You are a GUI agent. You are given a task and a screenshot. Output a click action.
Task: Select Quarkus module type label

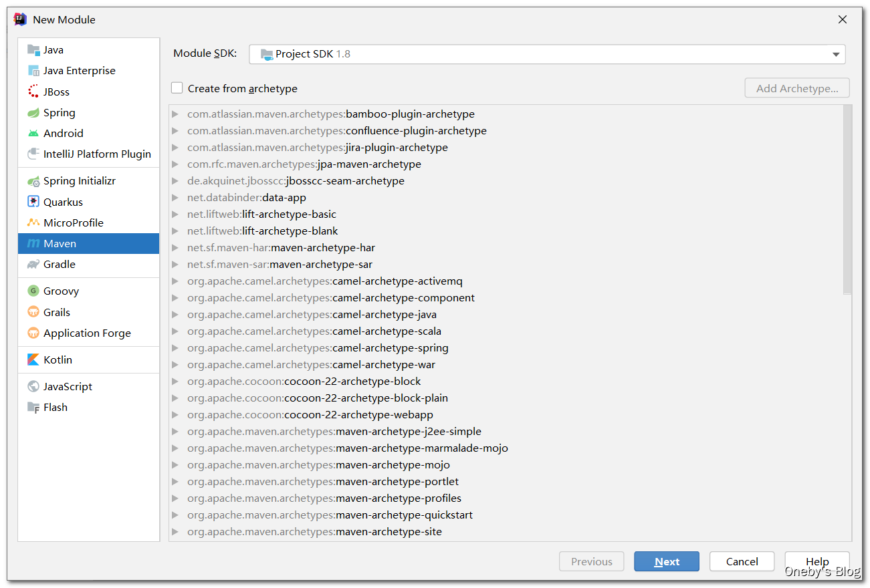click(64, 202)
